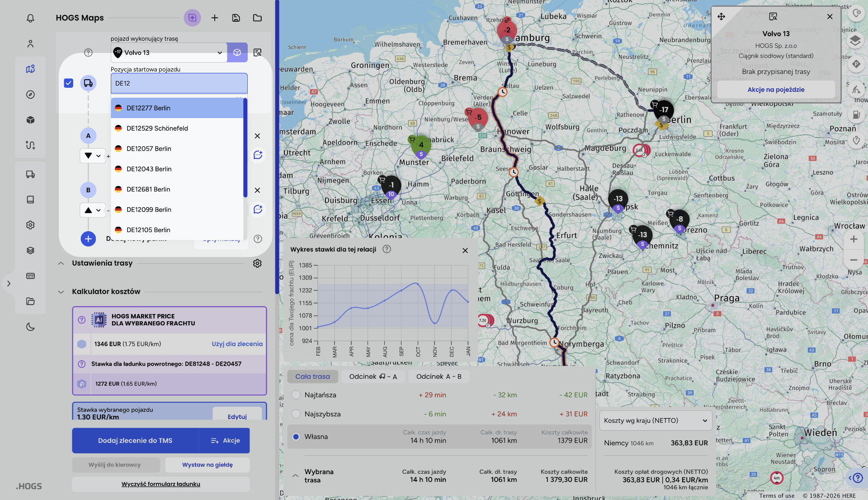The height and width of the screenshot is (500, 868).
Task: Switch to Odcinek A - B tab
Action: pyautogui.click(x=439, y=376)
